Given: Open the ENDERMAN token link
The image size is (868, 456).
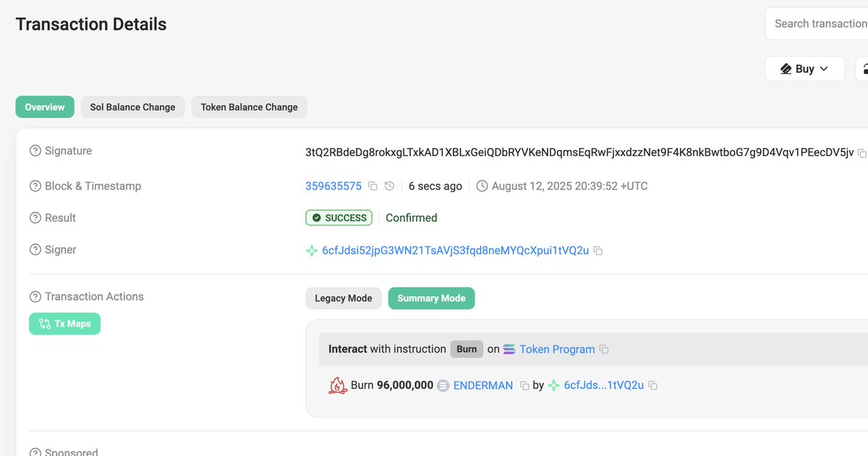Looking at the screenshot, I should 483,385.
